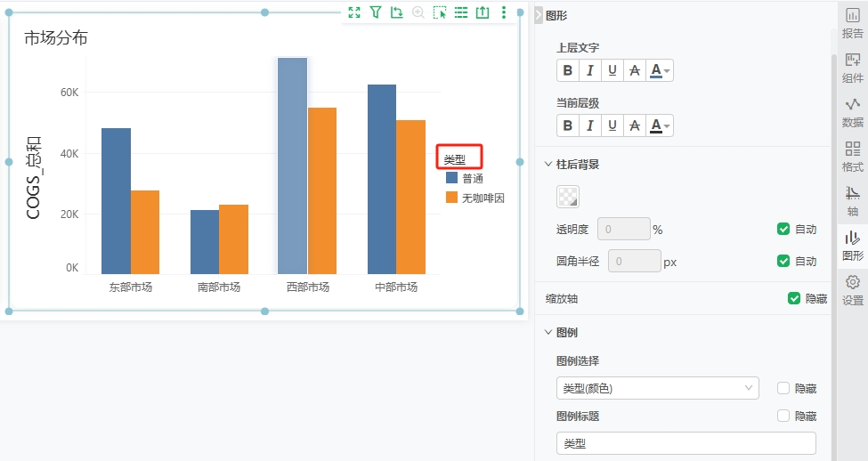Click the 图例标题 text field containing 类型
The image size is (868, 461).
click(x=685, y=443)
